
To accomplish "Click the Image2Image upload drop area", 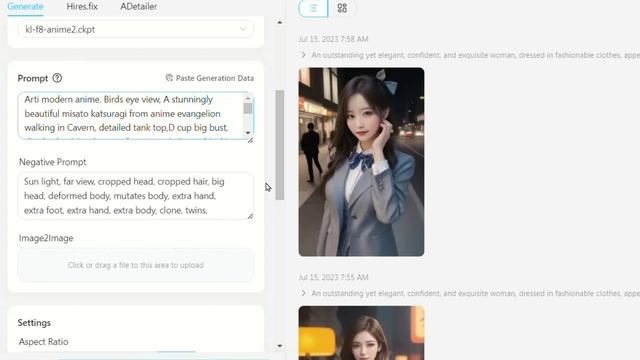I will [136, 265].
